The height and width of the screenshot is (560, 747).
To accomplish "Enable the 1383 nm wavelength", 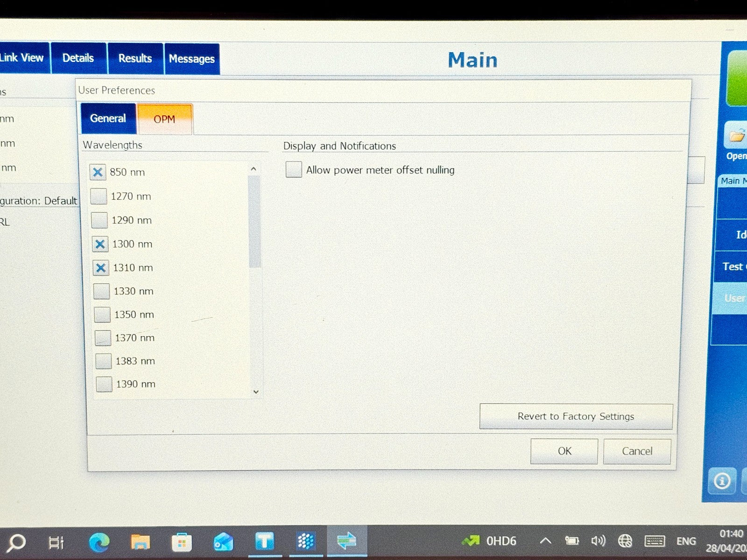I will [104, 361].
